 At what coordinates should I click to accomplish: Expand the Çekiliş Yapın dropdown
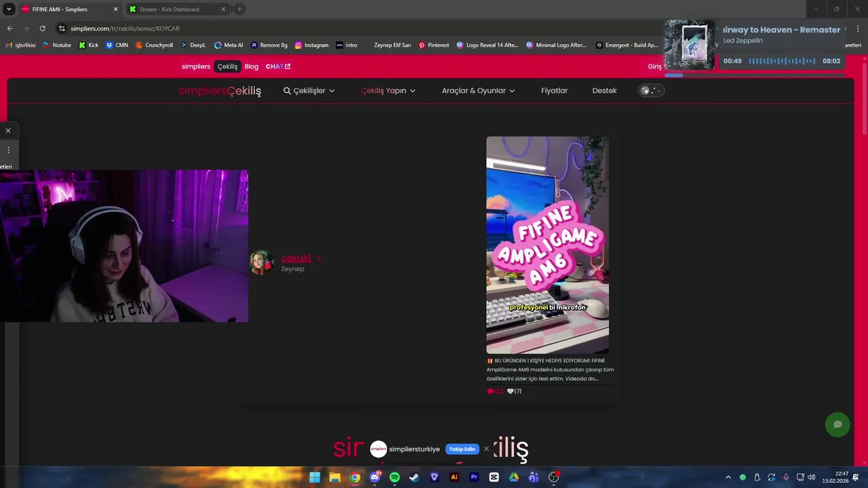click(x=388, y=90)
